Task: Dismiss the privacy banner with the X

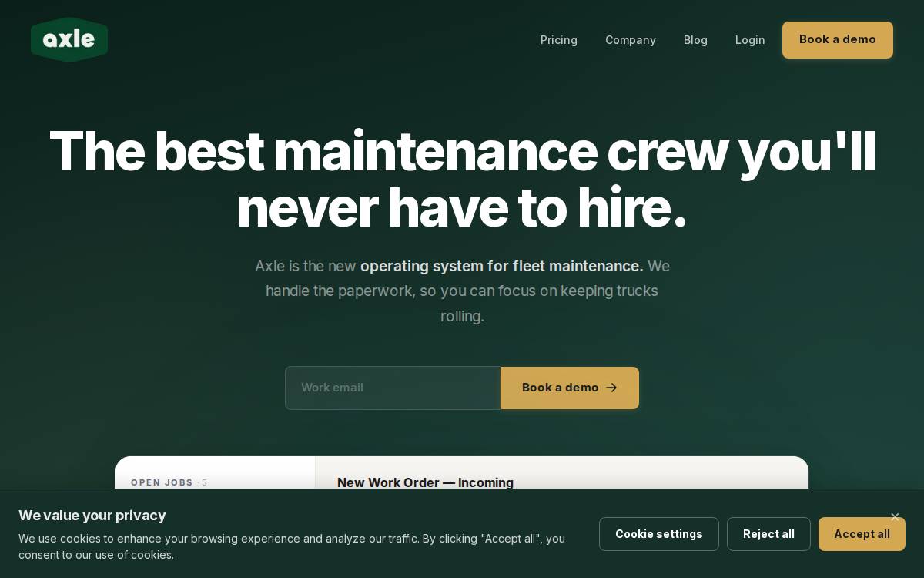Action: [895, 517]
